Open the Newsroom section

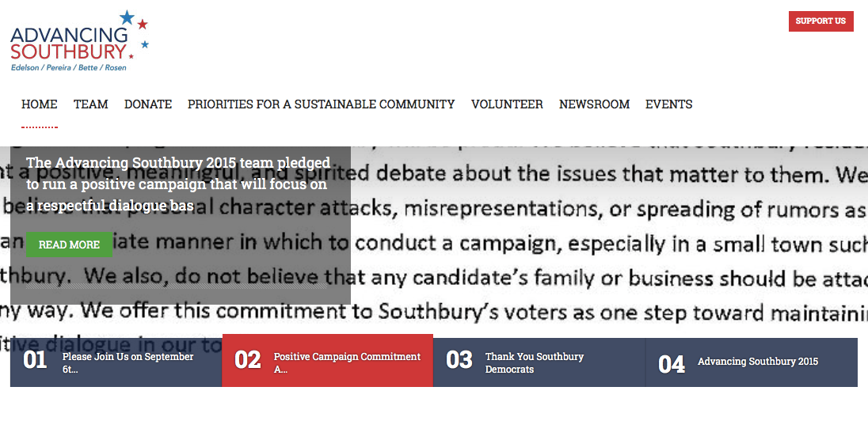pos(594,104)
